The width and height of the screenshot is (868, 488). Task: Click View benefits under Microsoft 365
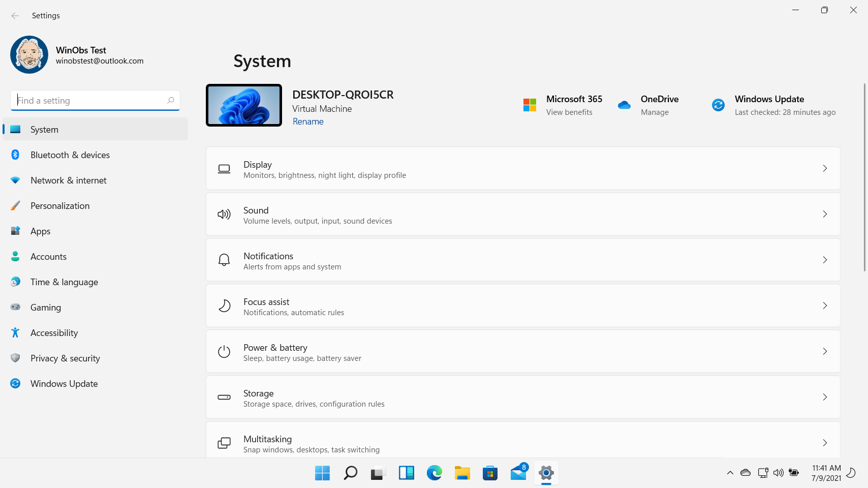(569, 112)
